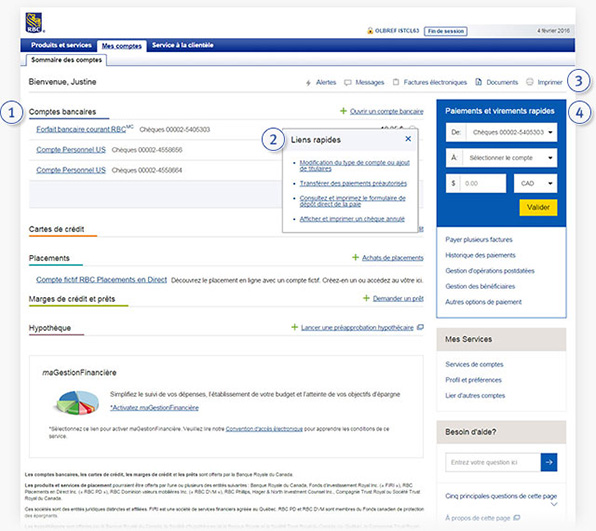The width and height of the screenshot is (596, 531).
Task: Click the Documents link text
Action: [502, 82]
